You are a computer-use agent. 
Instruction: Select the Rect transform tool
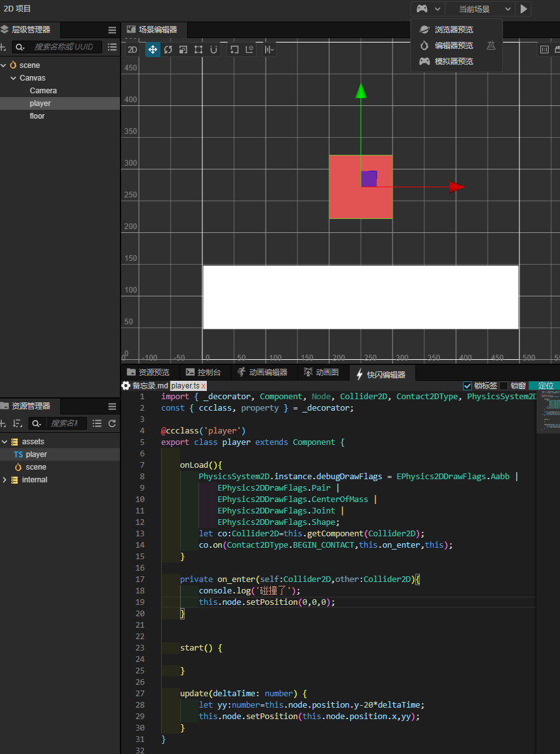pos(198,50)
